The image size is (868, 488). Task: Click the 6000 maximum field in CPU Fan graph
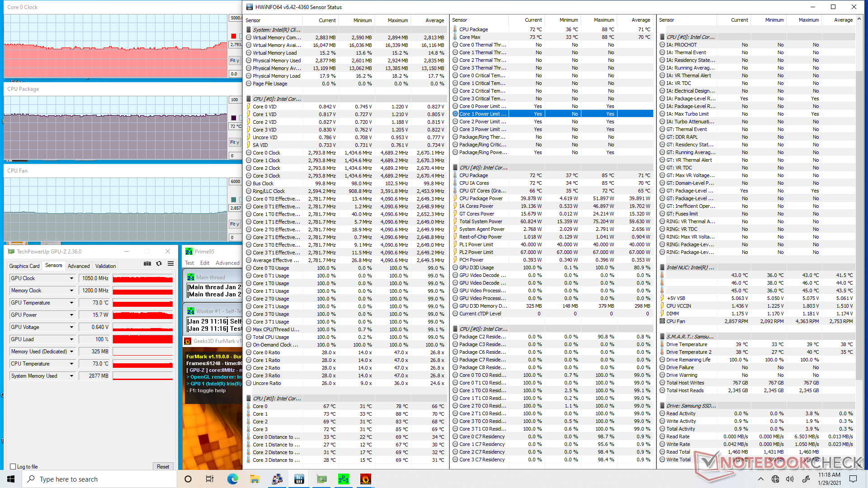236,182
